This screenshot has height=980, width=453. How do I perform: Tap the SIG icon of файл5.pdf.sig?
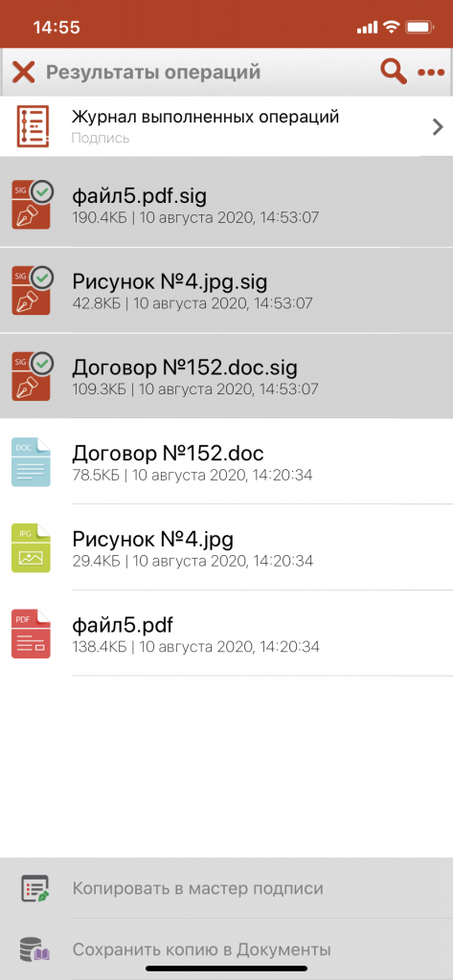pos(33,205)
